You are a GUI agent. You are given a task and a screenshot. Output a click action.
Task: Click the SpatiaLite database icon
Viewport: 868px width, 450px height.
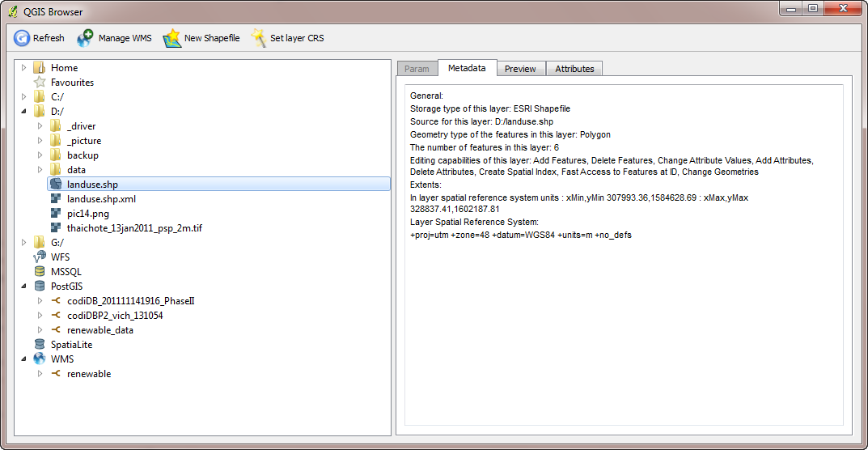coord(40,344)
